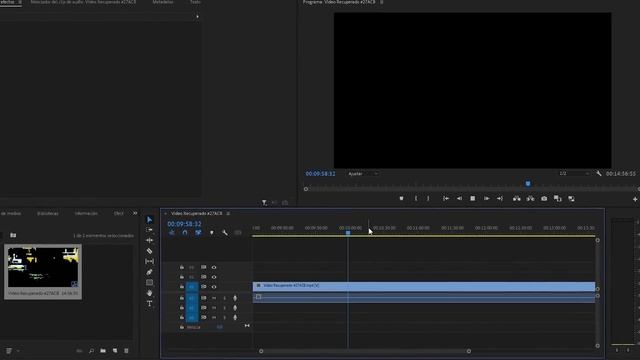Open the Bibliotecas tab

coord(47,213)
